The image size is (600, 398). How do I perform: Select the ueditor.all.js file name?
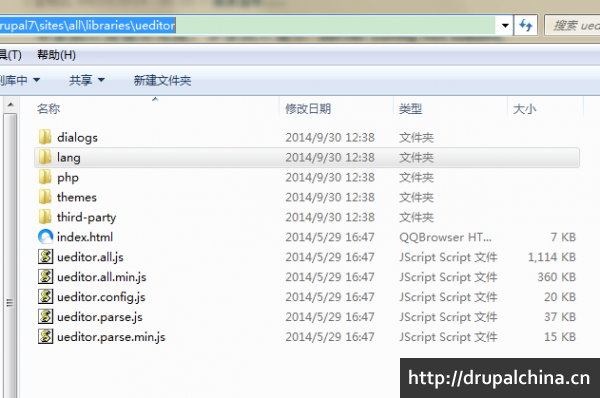90,257
